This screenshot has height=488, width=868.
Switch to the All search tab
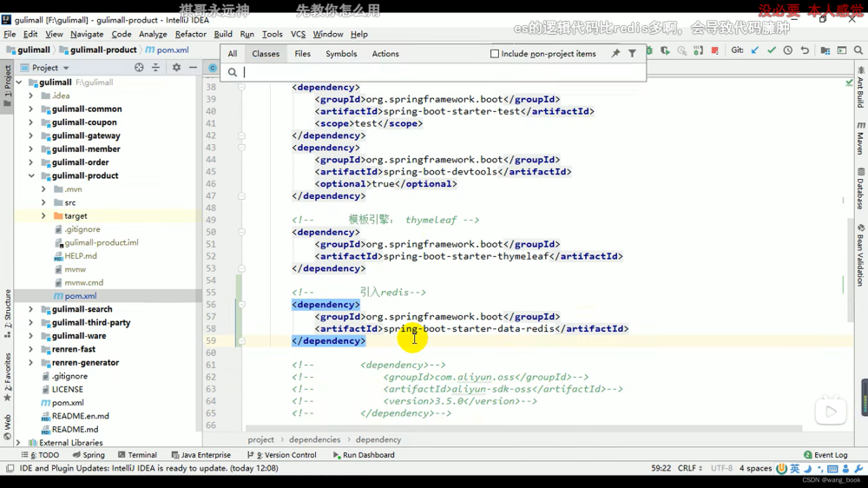click(x=233, y=54)
